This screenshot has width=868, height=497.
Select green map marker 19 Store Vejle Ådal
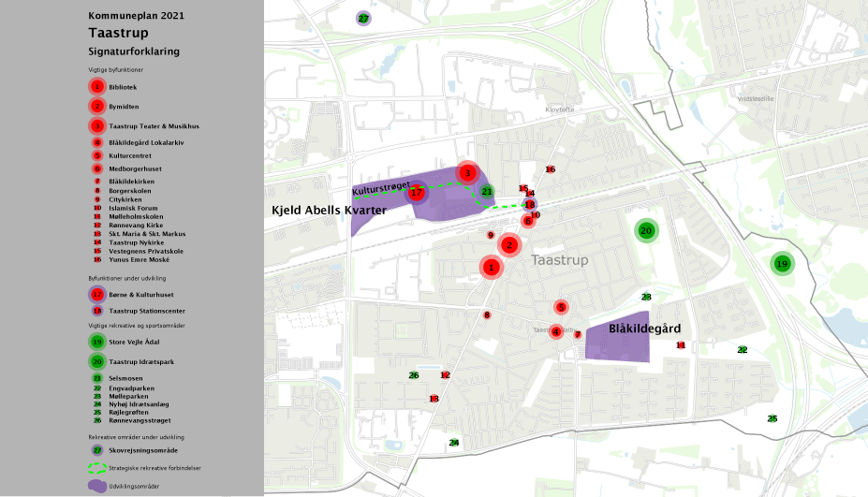782,265
